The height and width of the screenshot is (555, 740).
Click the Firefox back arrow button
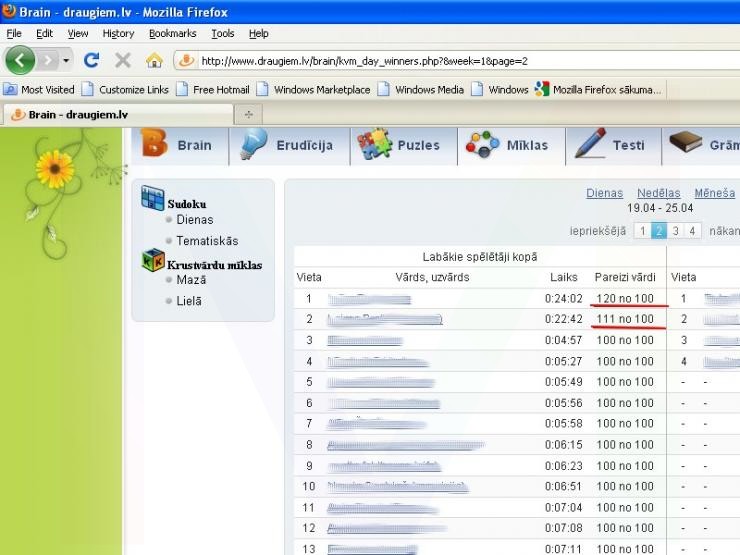(21, 60)
